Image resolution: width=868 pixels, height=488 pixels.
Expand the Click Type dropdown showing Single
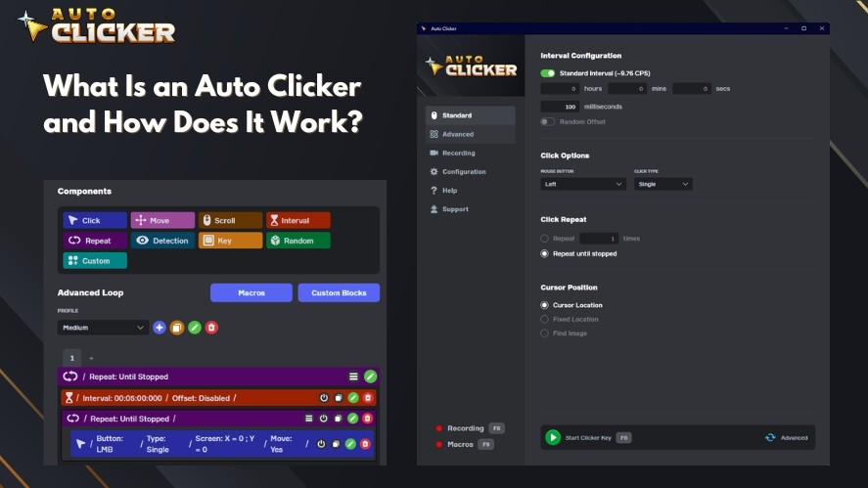point(662,184)
